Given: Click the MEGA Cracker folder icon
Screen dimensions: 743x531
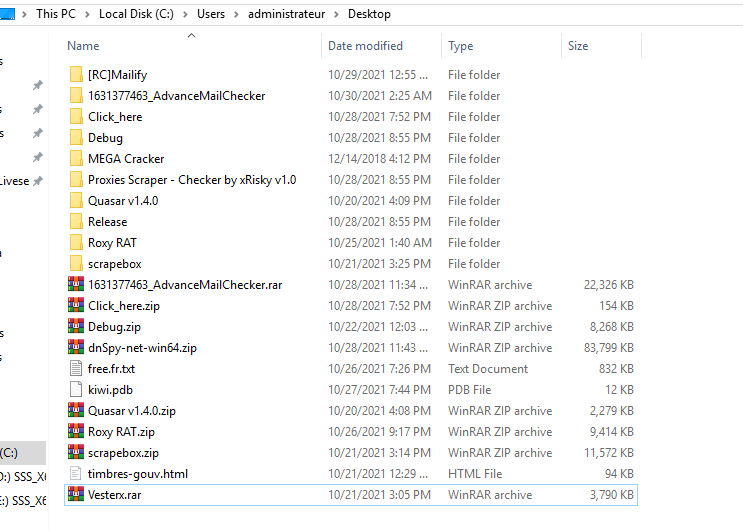Looking at the screenshot, I should tap(77, 159).
